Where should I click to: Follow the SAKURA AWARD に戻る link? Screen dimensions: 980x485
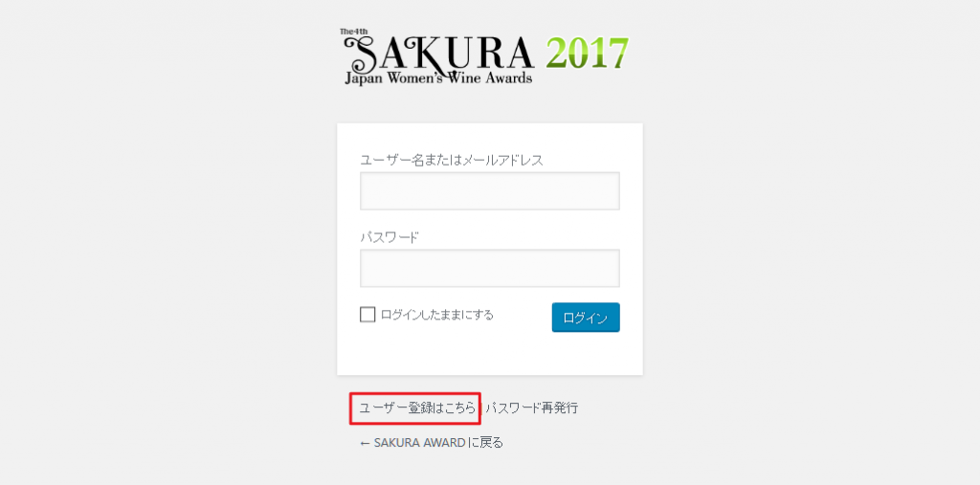click(432, 443)
